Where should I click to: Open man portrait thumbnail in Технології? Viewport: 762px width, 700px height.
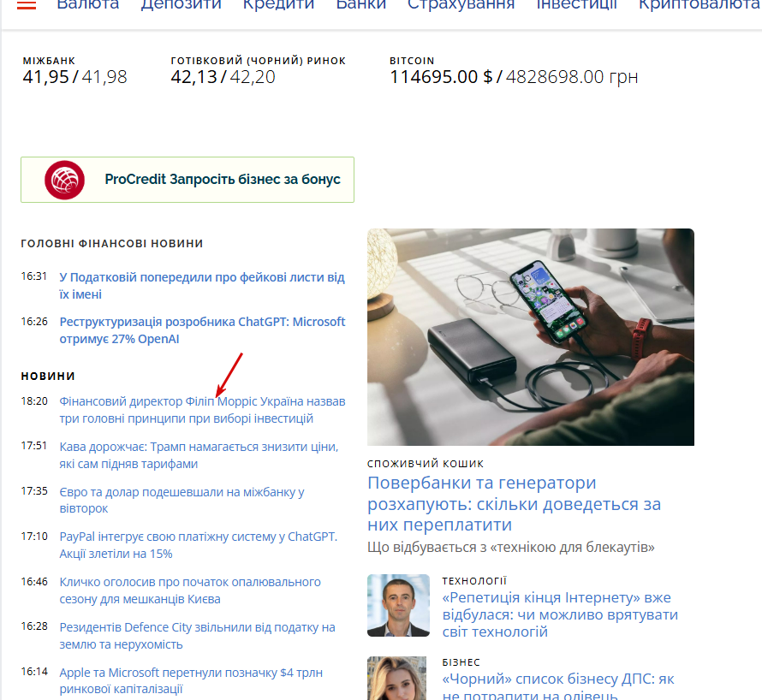pyautogui.click(x=398, y=605)
